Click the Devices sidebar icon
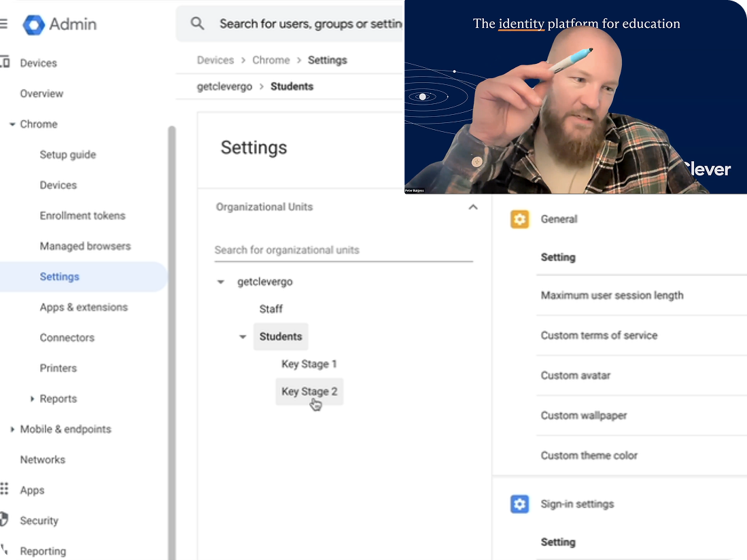 pos(5,62)
